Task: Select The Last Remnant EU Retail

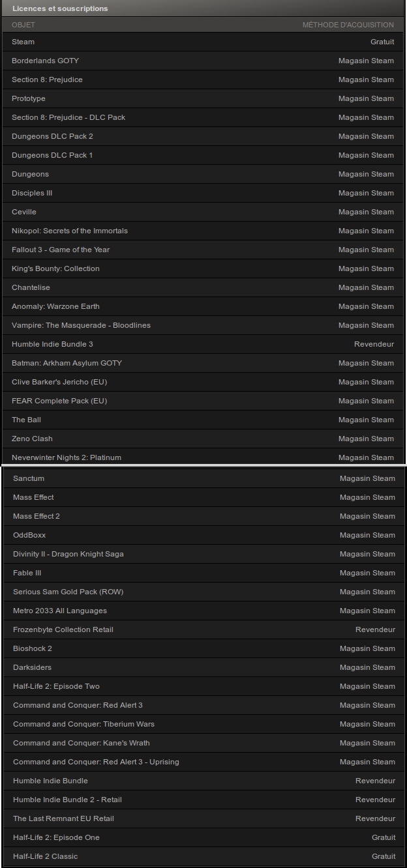Action: click(204, 818)
